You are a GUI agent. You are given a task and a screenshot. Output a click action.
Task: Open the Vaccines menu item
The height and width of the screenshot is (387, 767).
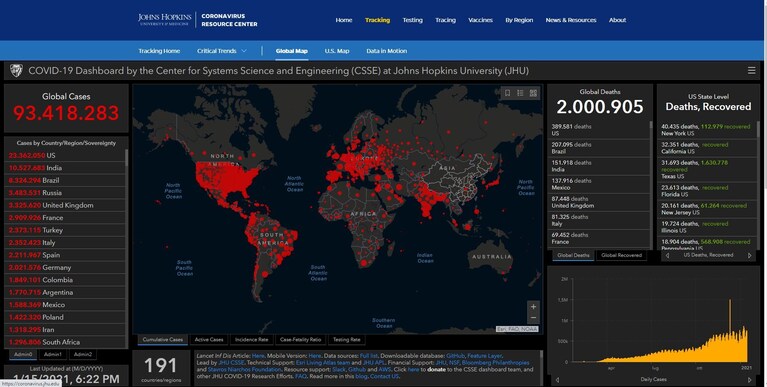[480, 20]
